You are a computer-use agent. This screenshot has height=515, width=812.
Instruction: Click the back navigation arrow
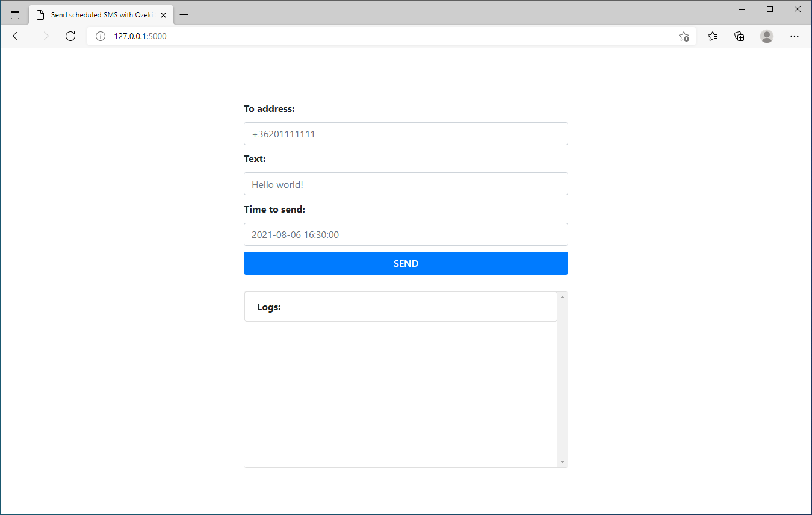[17, 36]
